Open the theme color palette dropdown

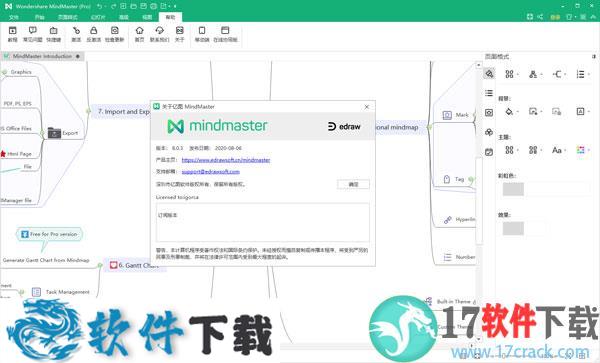click(583, 150)
